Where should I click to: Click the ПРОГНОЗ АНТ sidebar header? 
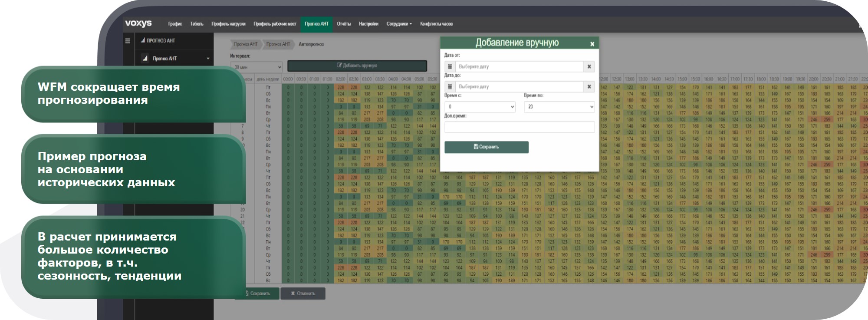(161, 40)
